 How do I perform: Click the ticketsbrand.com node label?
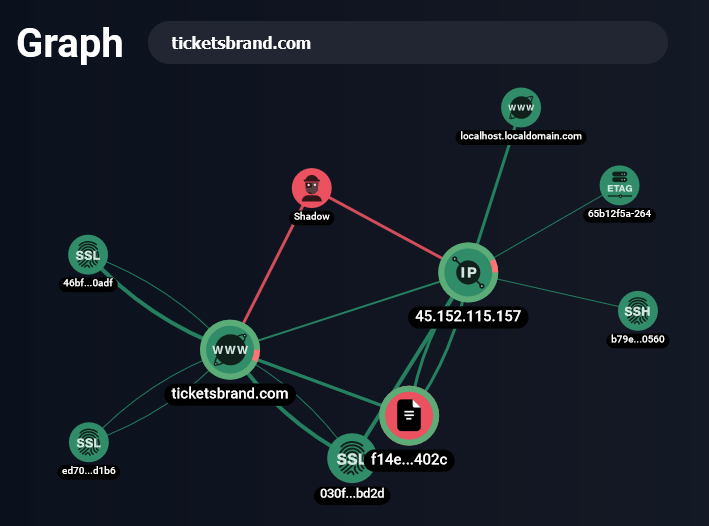[230, 394]
